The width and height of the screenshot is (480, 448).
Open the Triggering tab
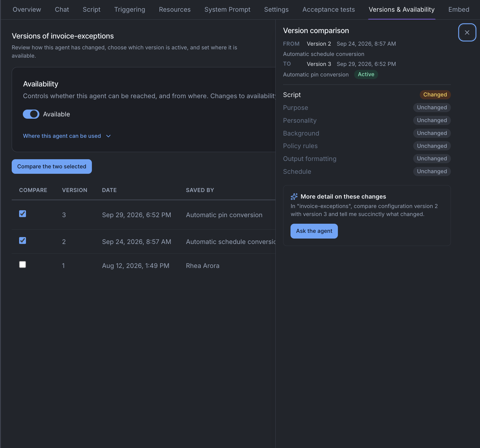point(130,9)
